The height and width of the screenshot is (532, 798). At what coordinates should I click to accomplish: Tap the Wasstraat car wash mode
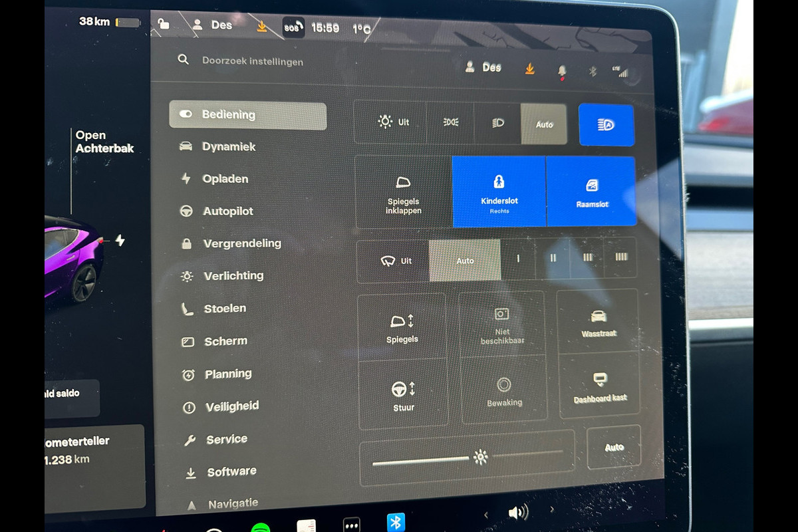pyautogui.click(x=598, y=323)
